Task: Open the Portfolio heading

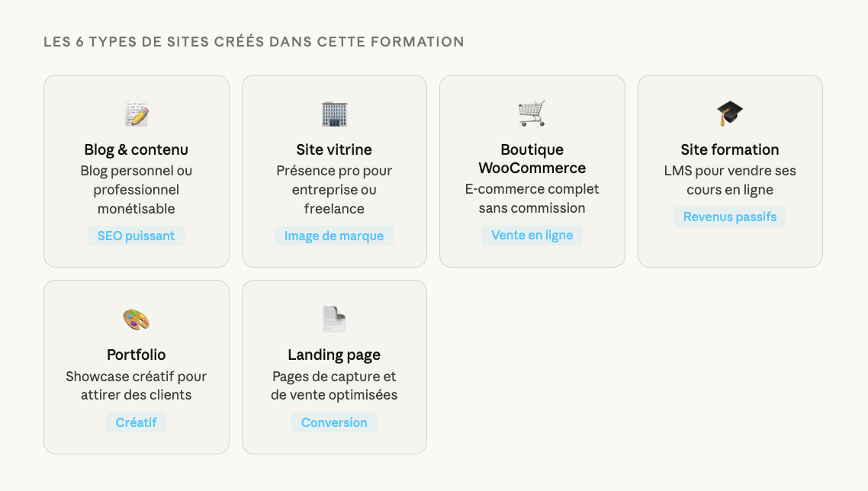Action: tap(137, 355)
